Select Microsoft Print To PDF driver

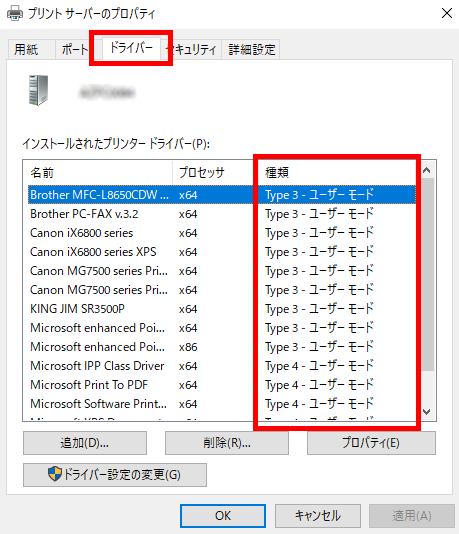(222, 385)
